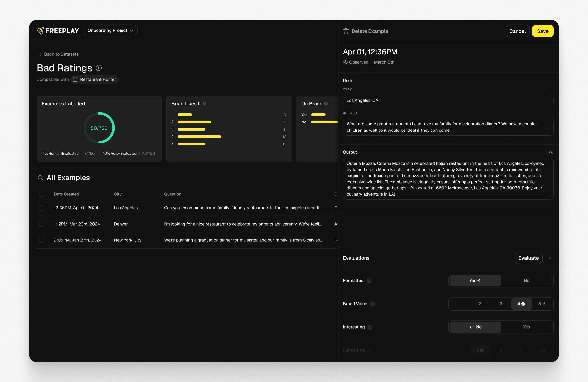Click the Freeplay logo icon
588x382 pixels.
[x=40, y=31]
